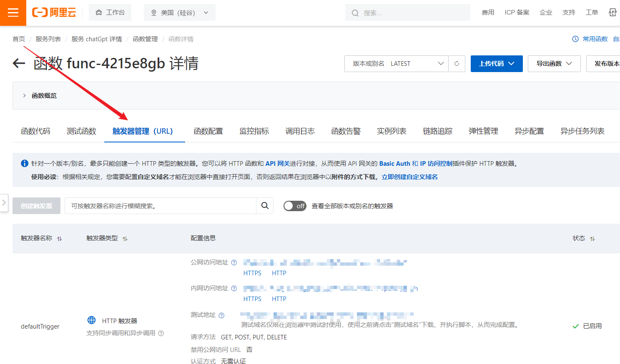
Task: Open the 上传代码 dropdown button
Action: click(496, 64)
